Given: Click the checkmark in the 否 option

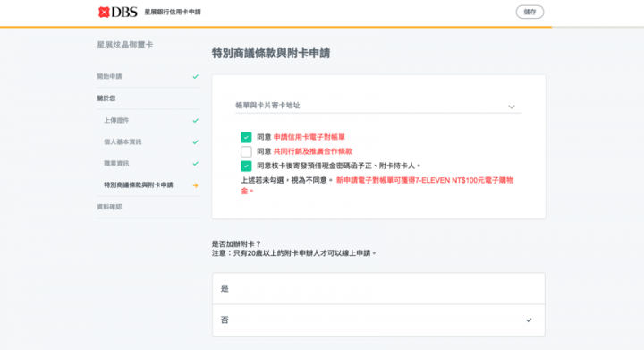Looking at the screenshot, I should [x=529, y=320].
